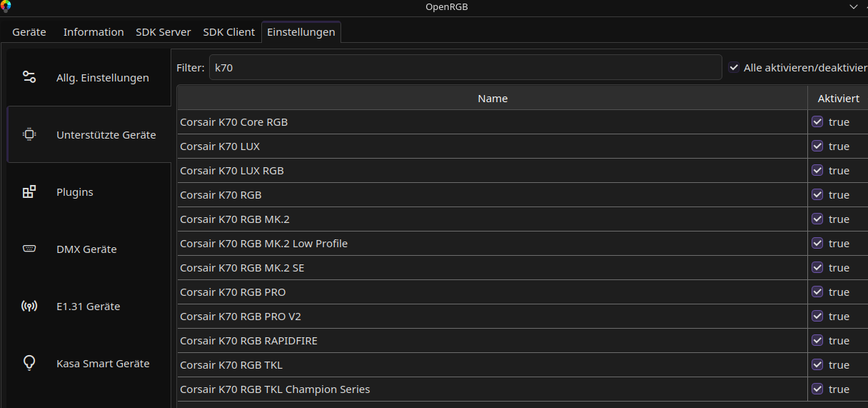This screenshot has height=408, width=868.
Task: Click the Kasa Smart Geräte bulb icon
Action: (x=29, y=363)
